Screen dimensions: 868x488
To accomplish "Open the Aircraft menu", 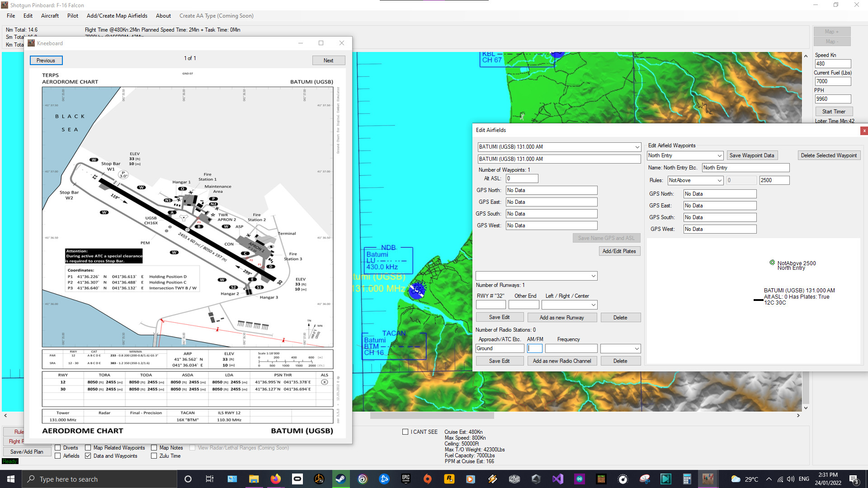I will (x=50, y=16).
